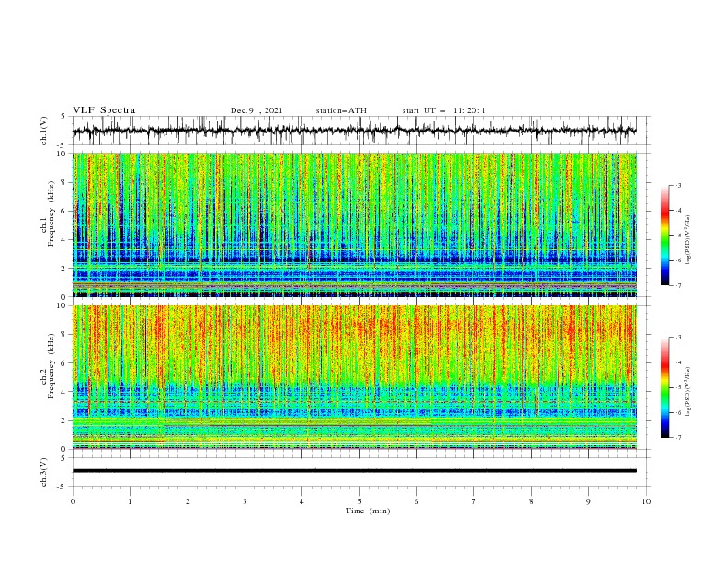Click time axis tick label '2'
Viewport: 728px width, 563px height.
click(x=188, y=501)
